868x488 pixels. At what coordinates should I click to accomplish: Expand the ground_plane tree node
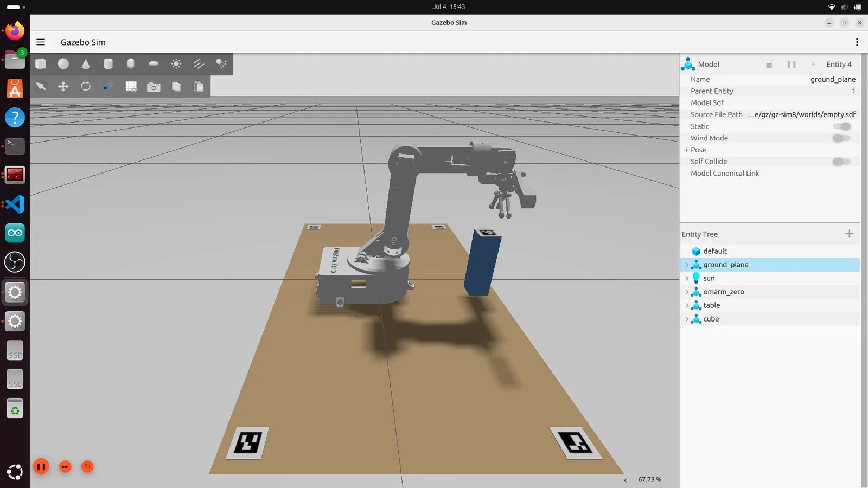687,265
